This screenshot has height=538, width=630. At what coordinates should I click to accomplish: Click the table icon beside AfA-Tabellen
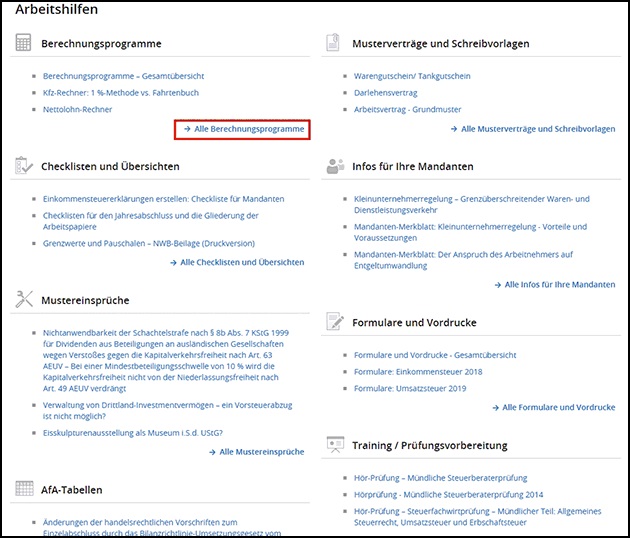[x=24, y=489]
